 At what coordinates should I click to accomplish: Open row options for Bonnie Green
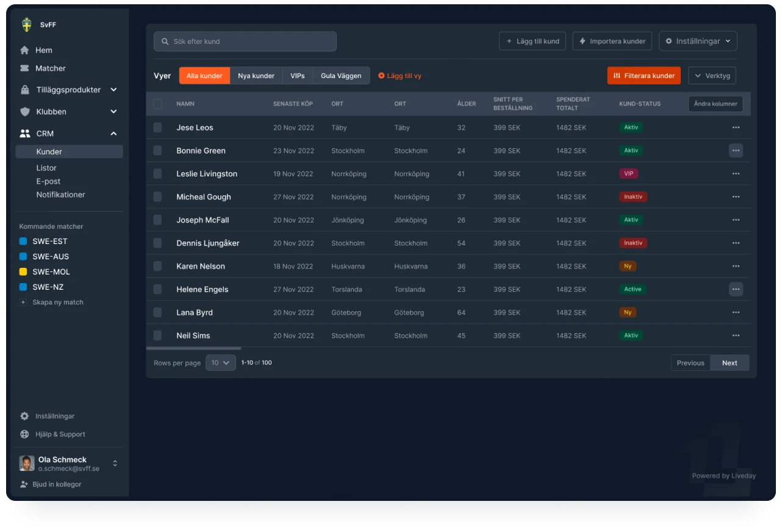pyautogui.click(x=736, y=151)
